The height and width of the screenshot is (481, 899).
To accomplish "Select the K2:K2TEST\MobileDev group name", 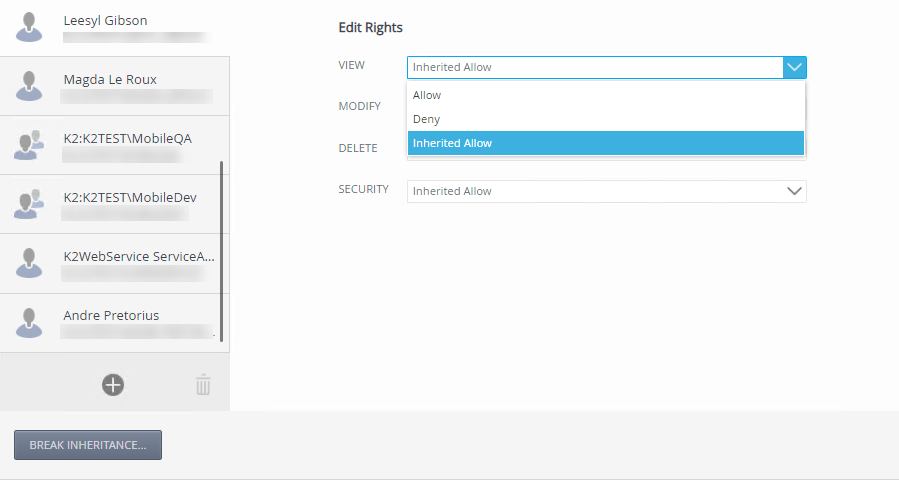I will point(130,198).
